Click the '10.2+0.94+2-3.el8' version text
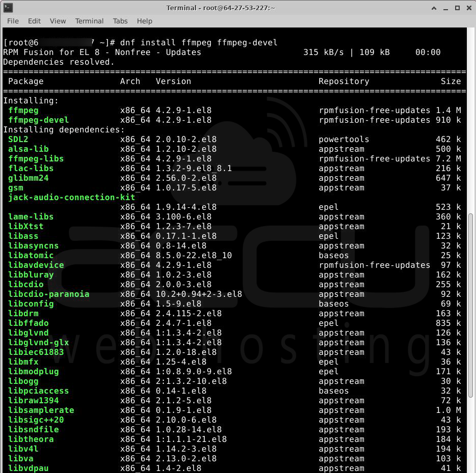This screenshot has width=476, height=473. click(199, 294)
